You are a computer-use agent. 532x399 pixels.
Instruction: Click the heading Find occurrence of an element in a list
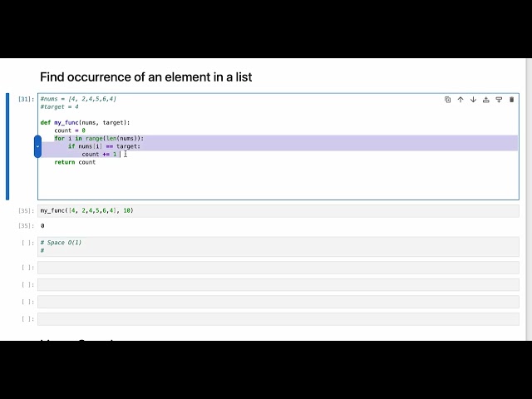[x=146, y=77]
